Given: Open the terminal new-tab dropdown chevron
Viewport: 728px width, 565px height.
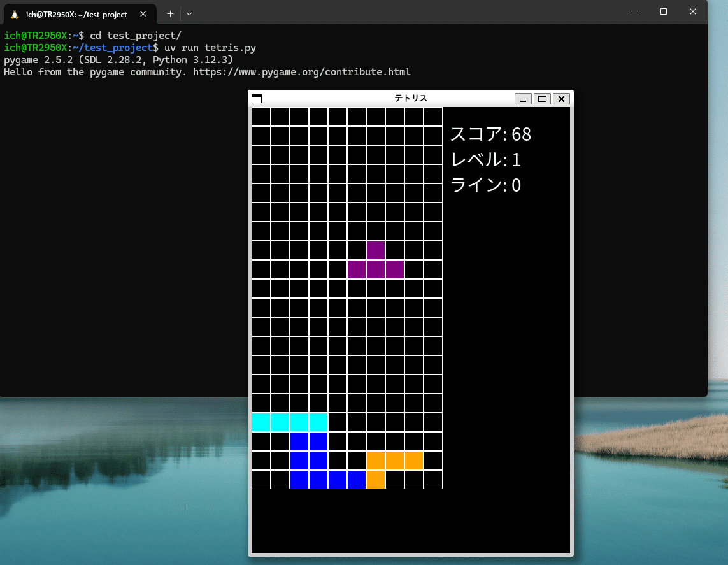Looking at the screenshot, I should 189,13.
